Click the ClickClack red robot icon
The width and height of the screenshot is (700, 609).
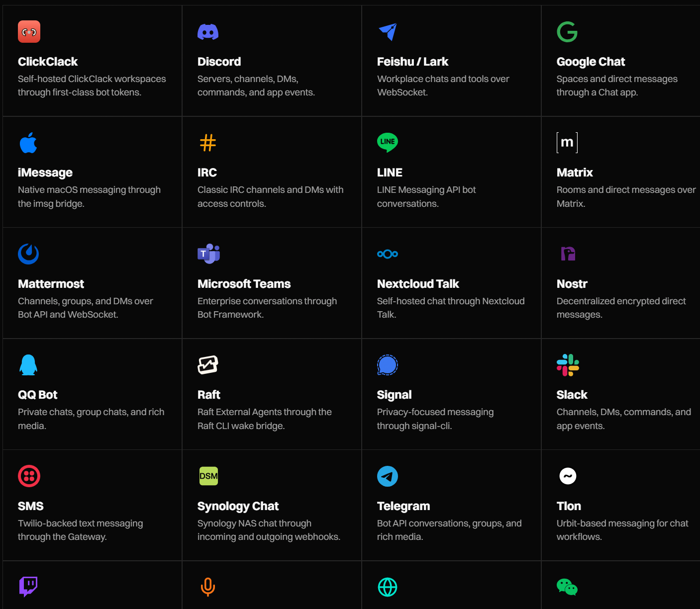click(29, 32)
